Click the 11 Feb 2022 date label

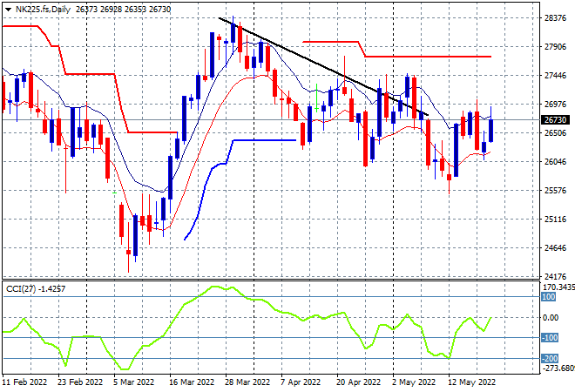click(24, 382)
